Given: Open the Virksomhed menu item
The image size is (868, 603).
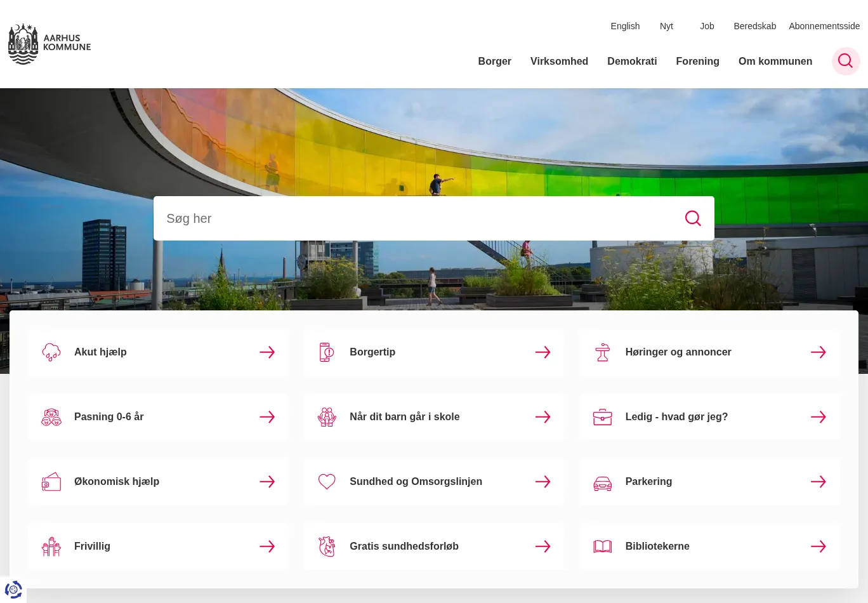Looking at the screenshot, I should 559,62.
